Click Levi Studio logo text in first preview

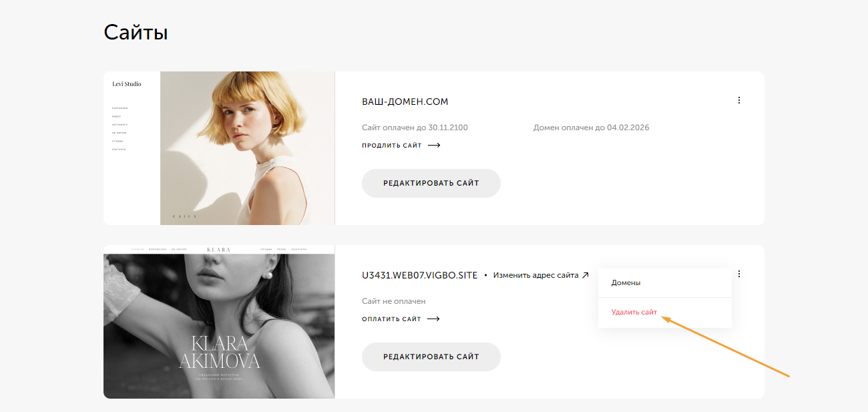point(127,84)
